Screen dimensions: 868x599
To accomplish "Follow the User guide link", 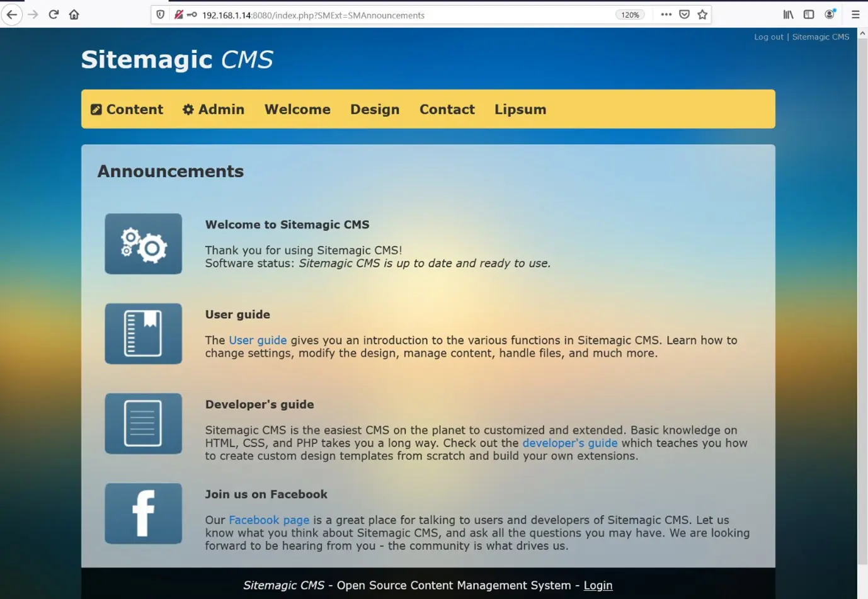I will point(257,340).
